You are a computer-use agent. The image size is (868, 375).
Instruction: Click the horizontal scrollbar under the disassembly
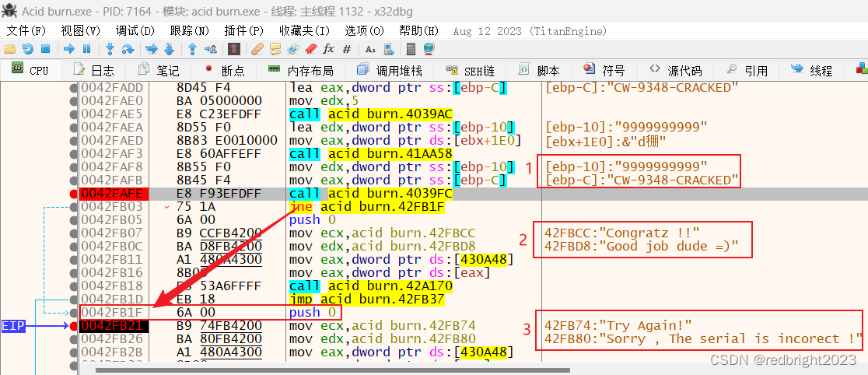pos(332,370)
